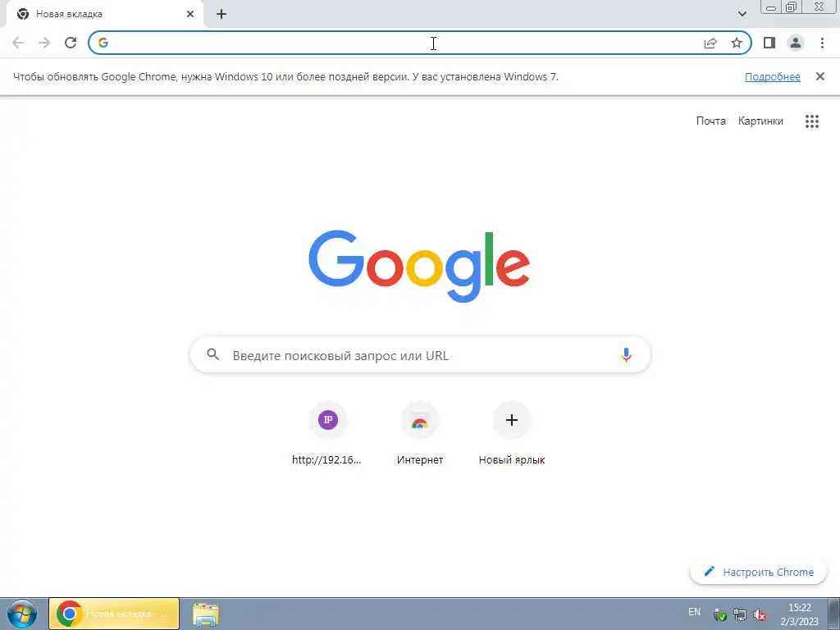This screenshot has width=840, height=630.
Task: Open a new tab with the plus button
Action: 221,14
